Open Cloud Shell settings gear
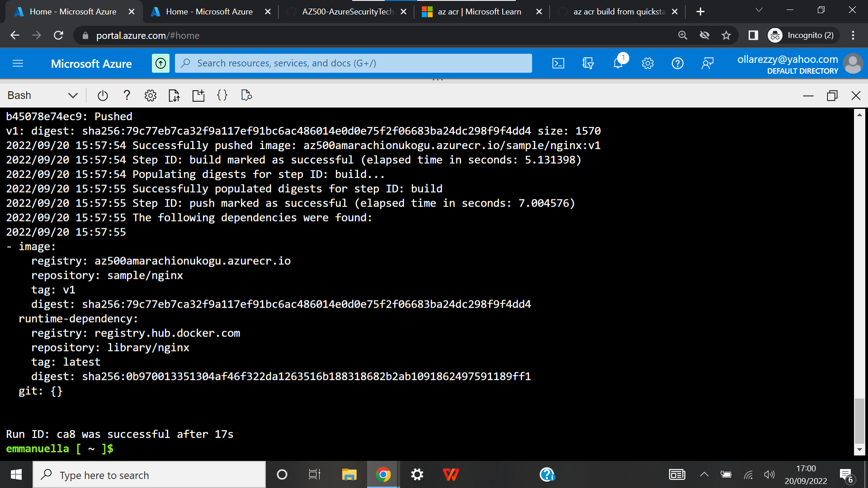Image resolution: width=868 pixels, height=488 pixels. click(150, 95)
